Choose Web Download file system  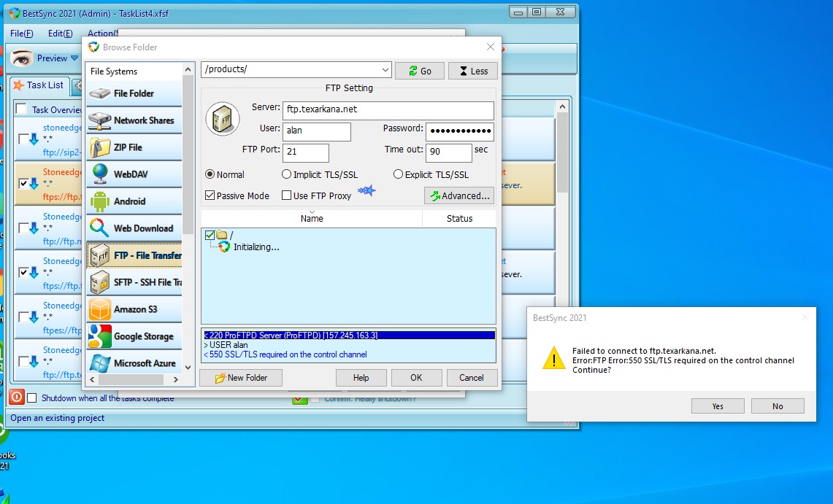[134, 228]
